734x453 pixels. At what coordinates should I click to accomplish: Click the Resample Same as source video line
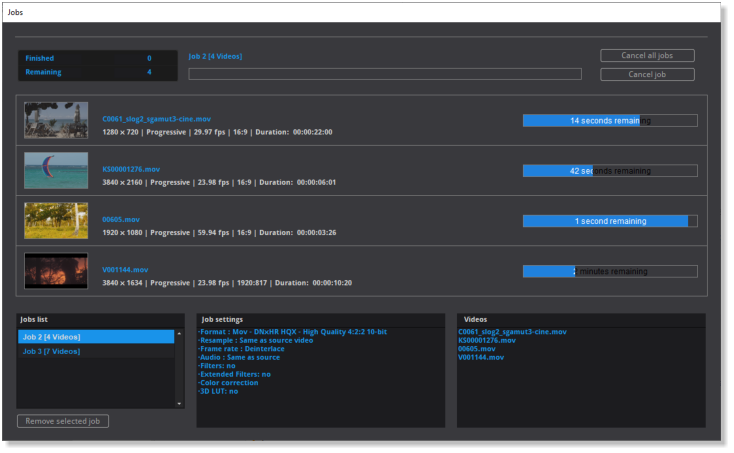tap(256, 340)
